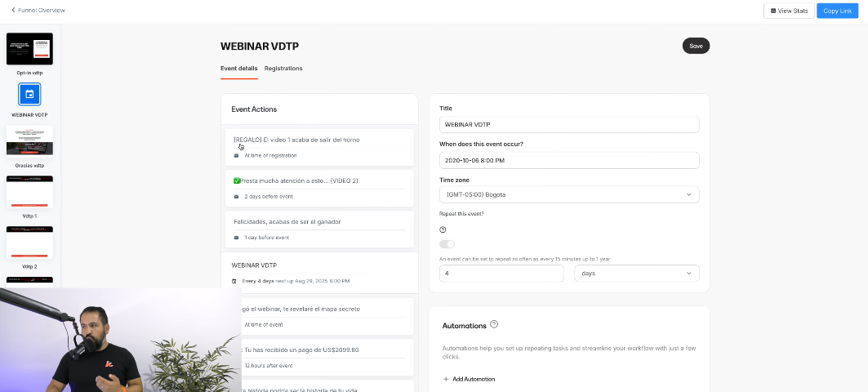This screenshot has width=868, height=392.
Task: Click the event date field showing 2020-10-06
Action: (569, 161)
